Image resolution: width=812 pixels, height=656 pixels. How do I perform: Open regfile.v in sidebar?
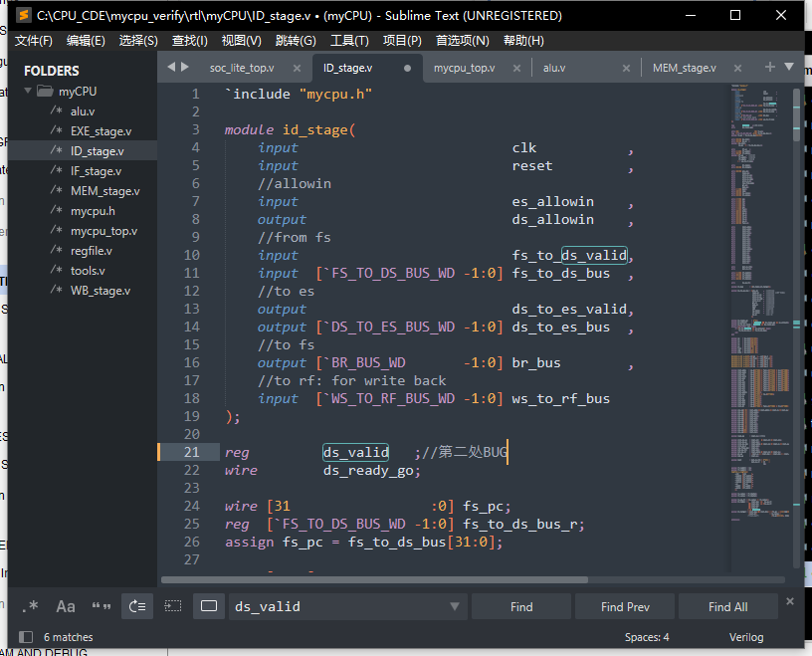tap(92, 251)
